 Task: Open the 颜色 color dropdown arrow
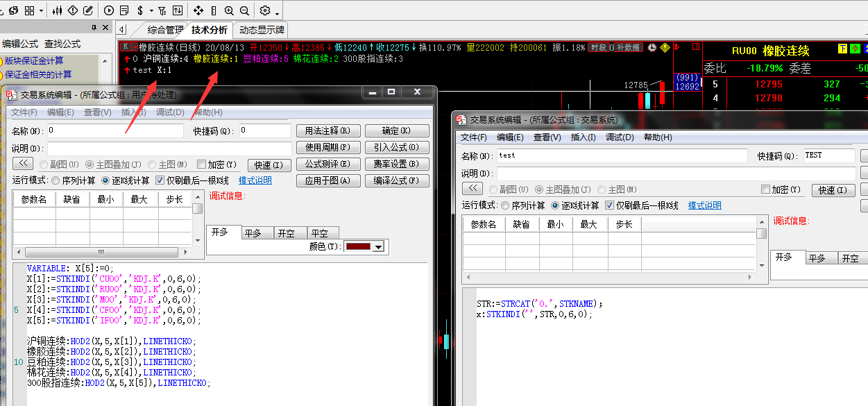379,247
